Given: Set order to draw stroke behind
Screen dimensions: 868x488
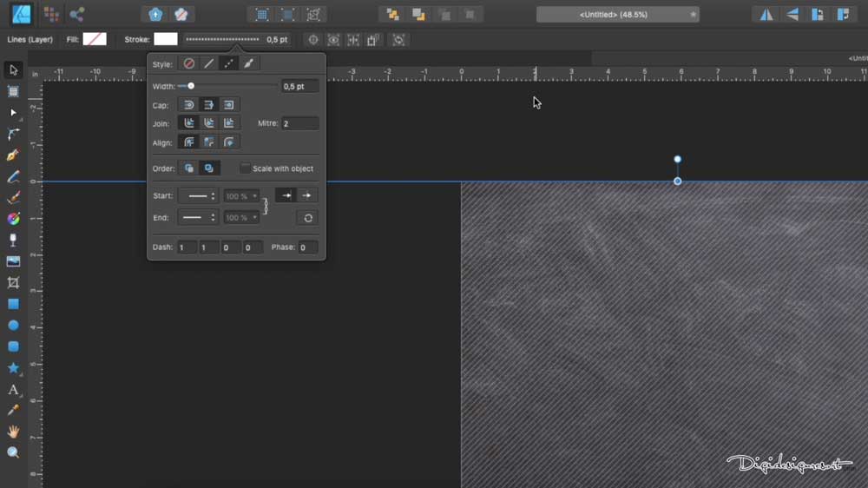Looking at the screenshot, I should pyautogui.click(x=188, y=168).
